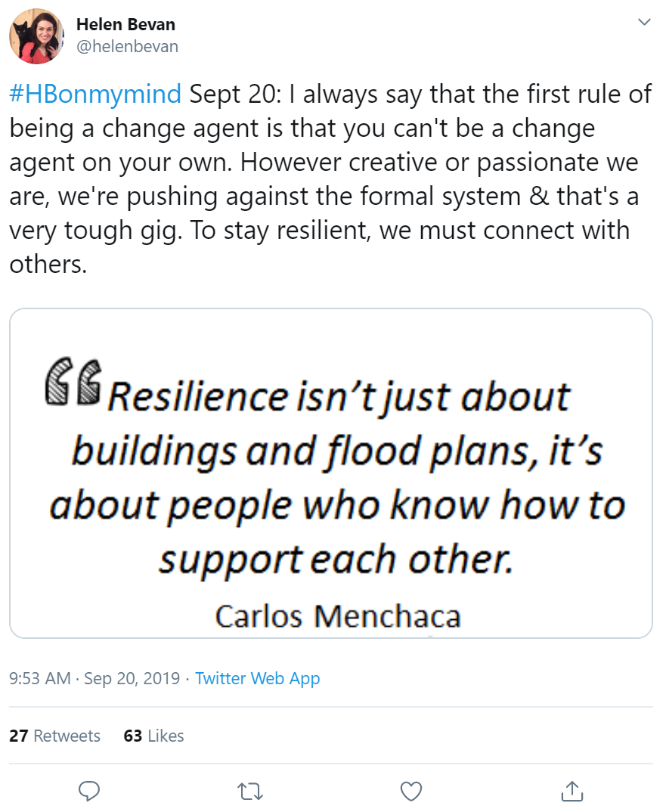
Task: Open the #HBonmymind hashtag
Action: [x=95, y=94]
